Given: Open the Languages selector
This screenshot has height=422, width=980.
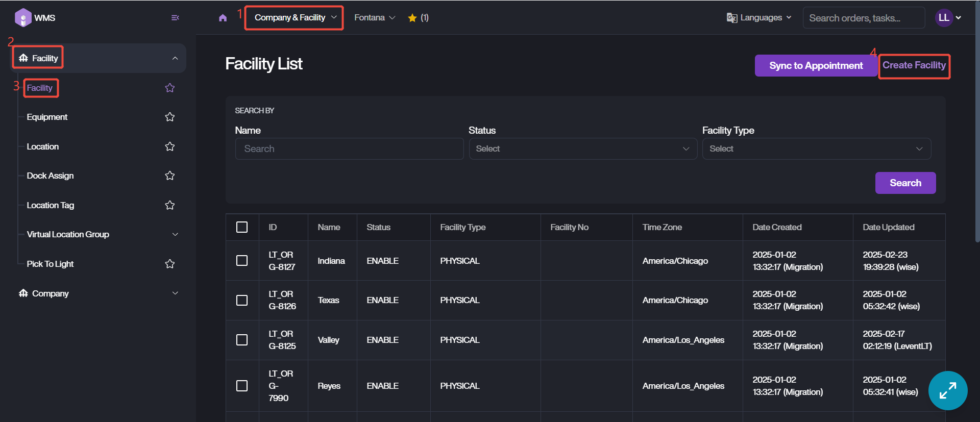Looking at the screenshot, I should point(759,18).
